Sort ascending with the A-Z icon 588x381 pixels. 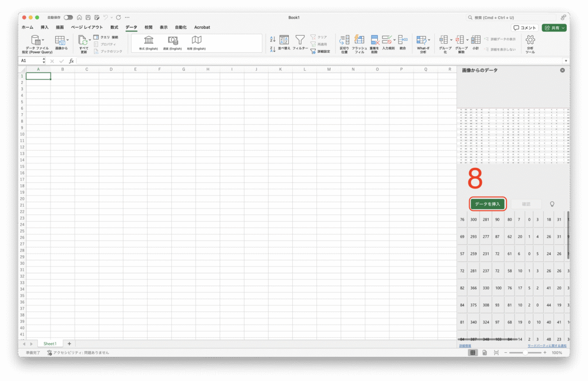point(273,39)
